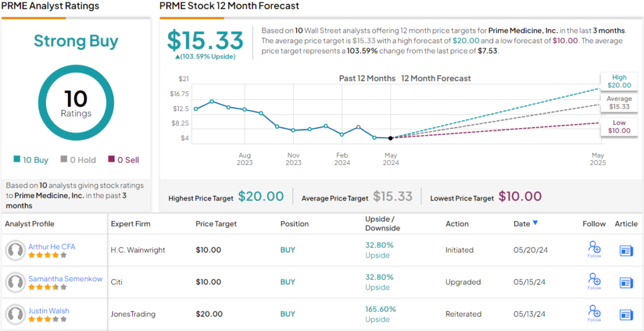This screenshot has width=644, height=331.
Task: Click Justin Walsh's profile avatar
Action: (15, 314)
